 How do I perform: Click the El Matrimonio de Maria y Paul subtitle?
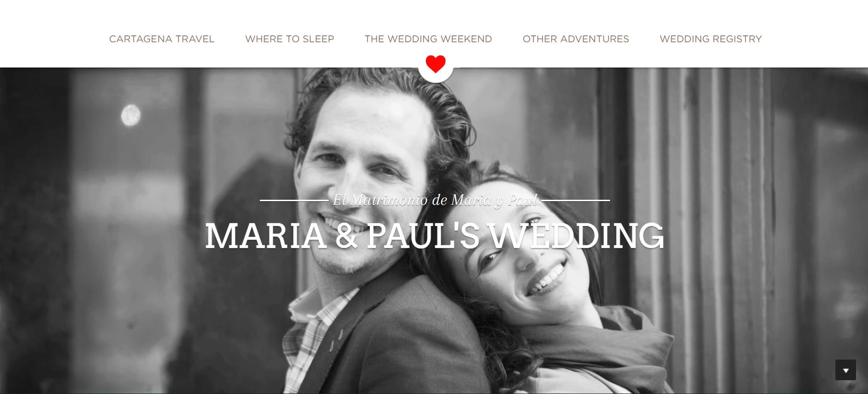(x=435, y=200)
